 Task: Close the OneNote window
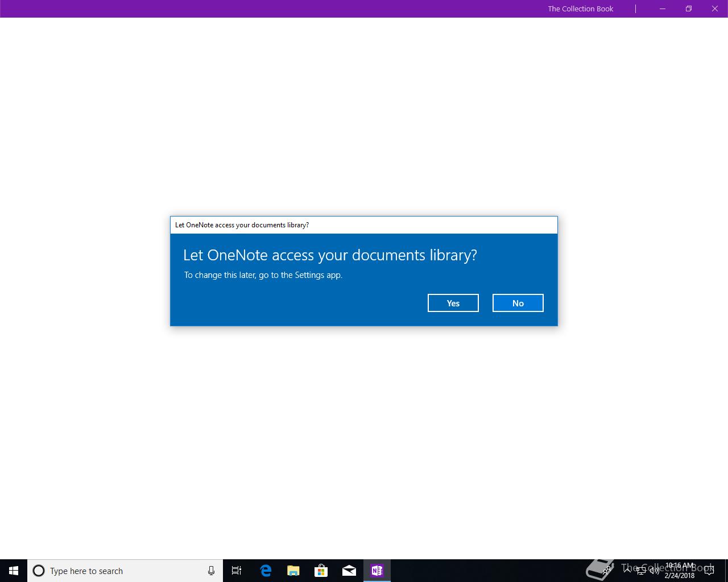click(x=715, y=9)
